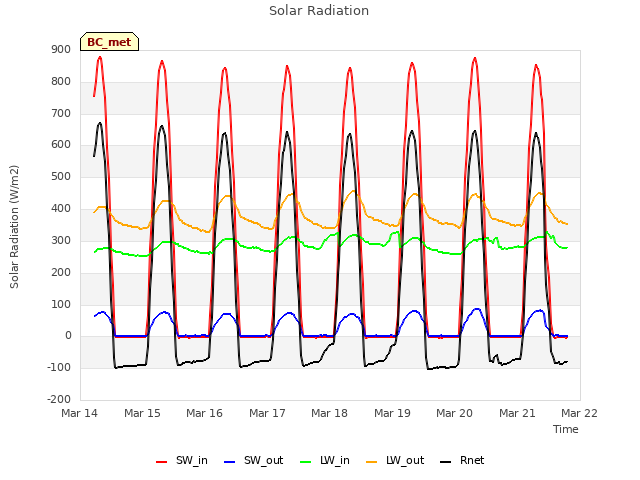Click the Mar 14 x-axis label
Screen dimensions: 640x480
click(80, 413)
